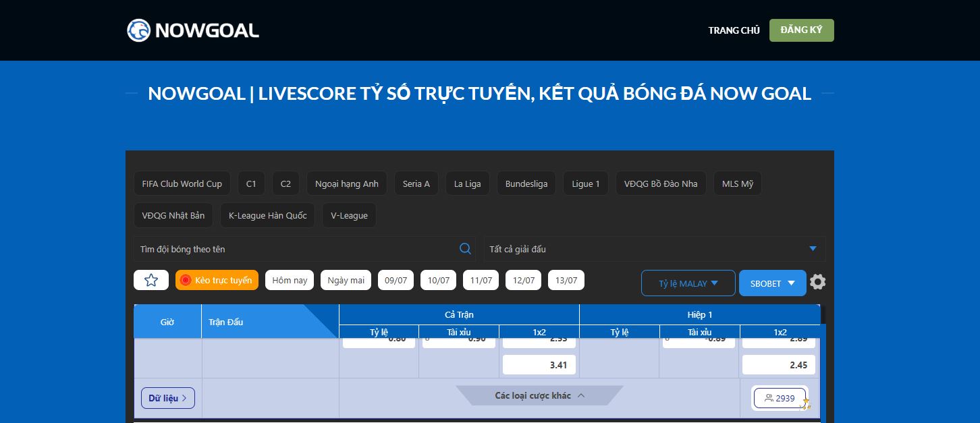
Task: Select the V-League filter chip
Action: pos(349,216)
